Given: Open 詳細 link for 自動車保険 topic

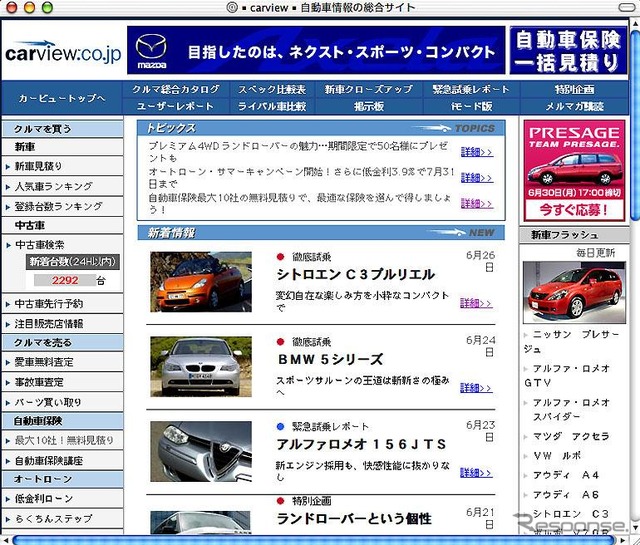Looking at the screenshot, I should (x=477, y=203).
